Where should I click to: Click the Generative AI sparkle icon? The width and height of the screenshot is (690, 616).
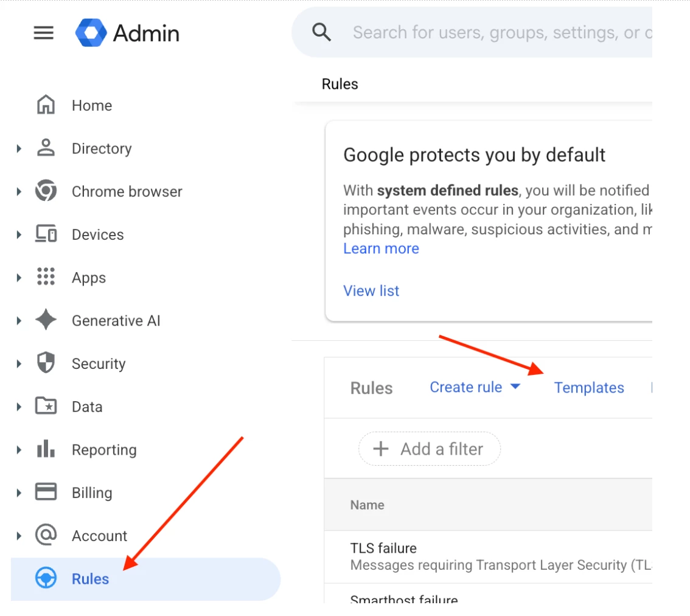(46, 320)
